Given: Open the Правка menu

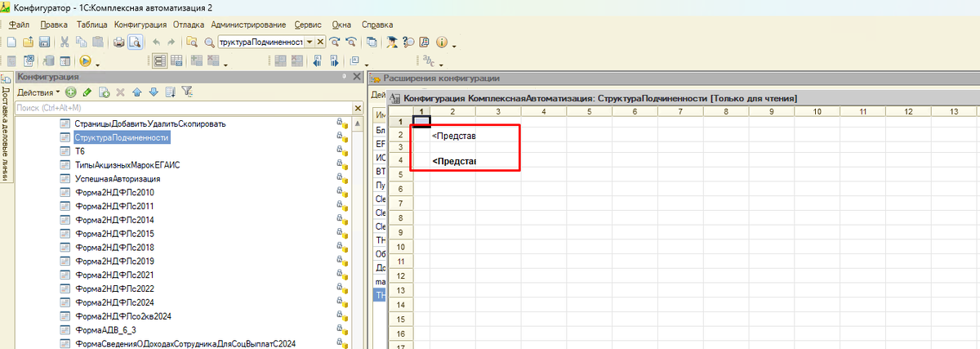Looking at the screenshot, I should pos(53,25).
